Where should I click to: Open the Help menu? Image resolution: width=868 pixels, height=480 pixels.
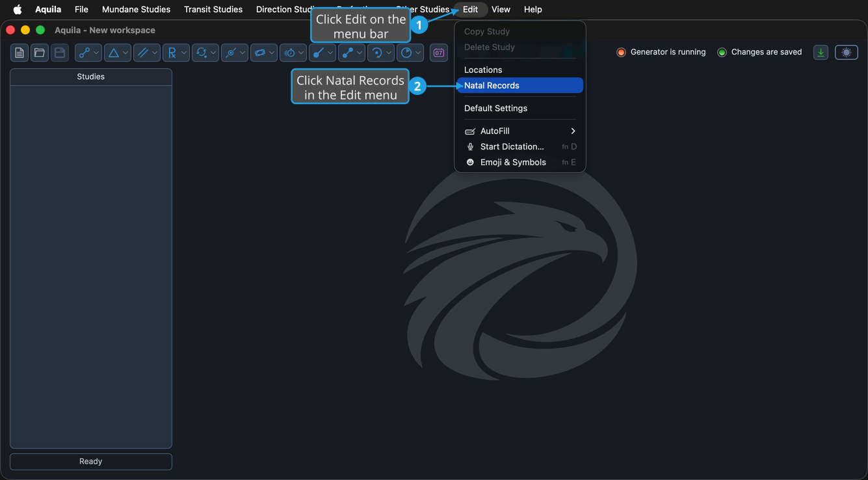click(533, 9)
